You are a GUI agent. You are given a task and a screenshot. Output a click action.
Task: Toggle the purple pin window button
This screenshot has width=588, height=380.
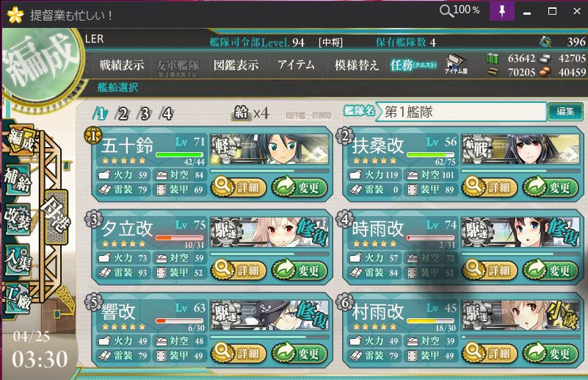[x=502, y=10]
